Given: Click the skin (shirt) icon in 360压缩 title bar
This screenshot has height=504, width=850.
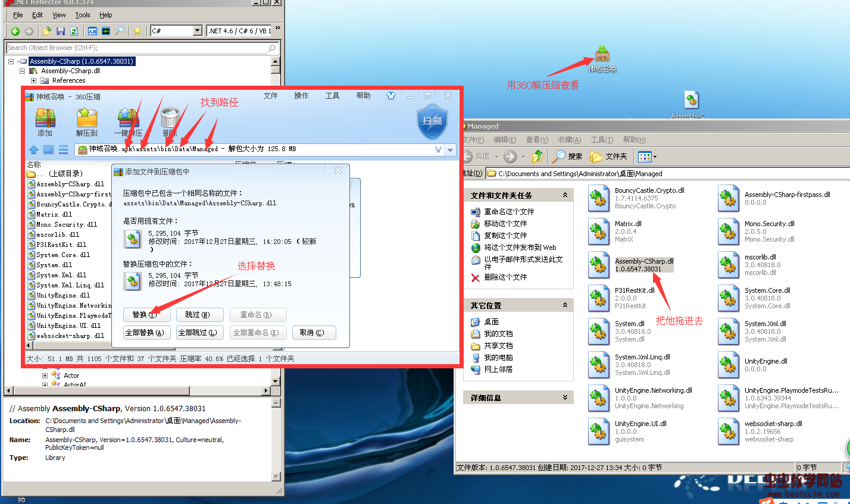Looking at the screenshot, I should 391,95.
